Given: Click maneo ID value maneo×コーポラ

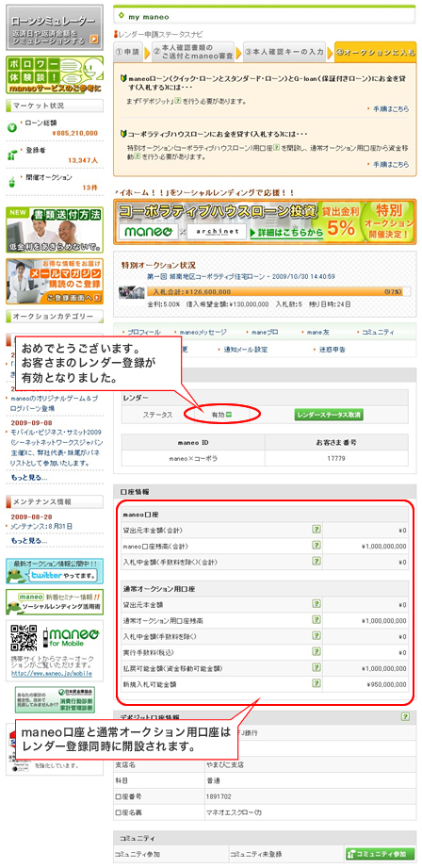Looking at the screenshot, I should point(193,458).
